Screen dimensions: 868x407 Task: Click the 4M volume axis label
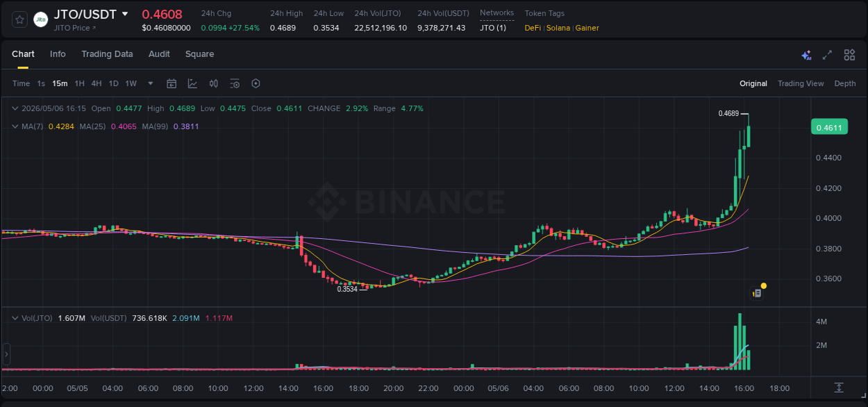(821, 322)
